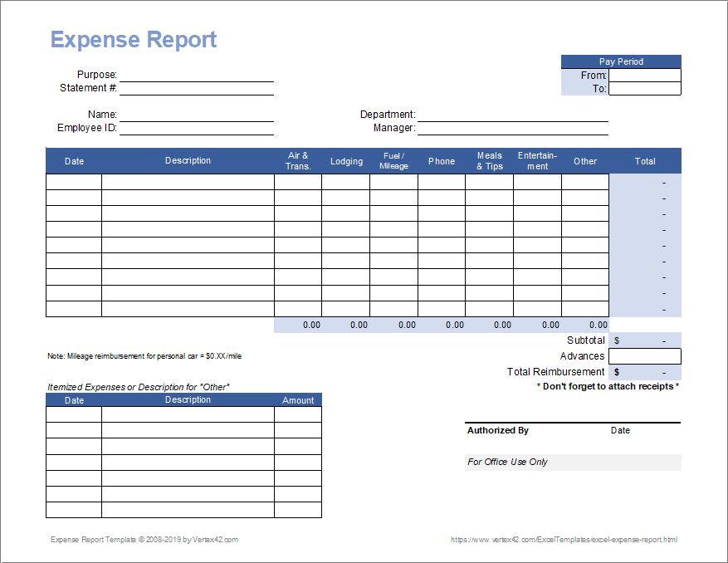Select the Subtotal amount cell

[645, 340]
